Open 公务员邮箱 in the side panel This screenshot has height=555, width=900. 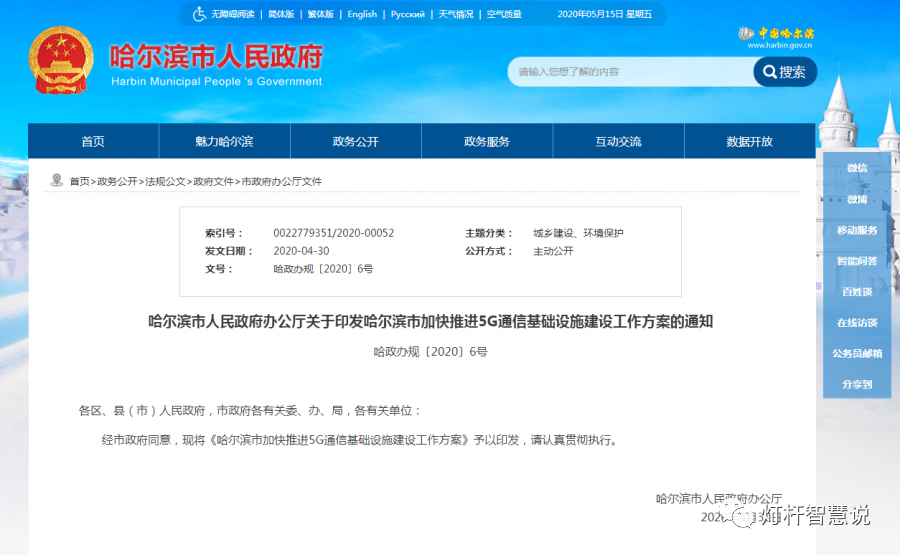(x=857, y=354)
